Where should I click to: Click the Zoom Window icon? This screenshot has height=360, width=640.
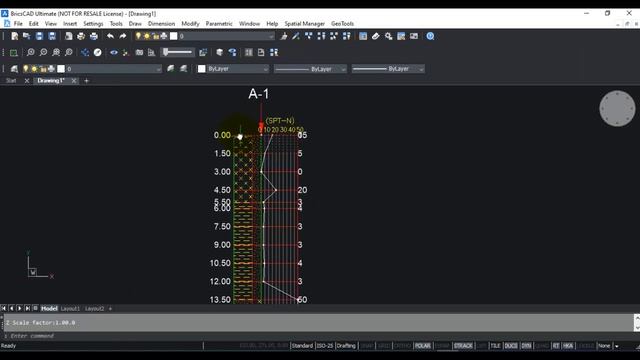click(13, 53)
